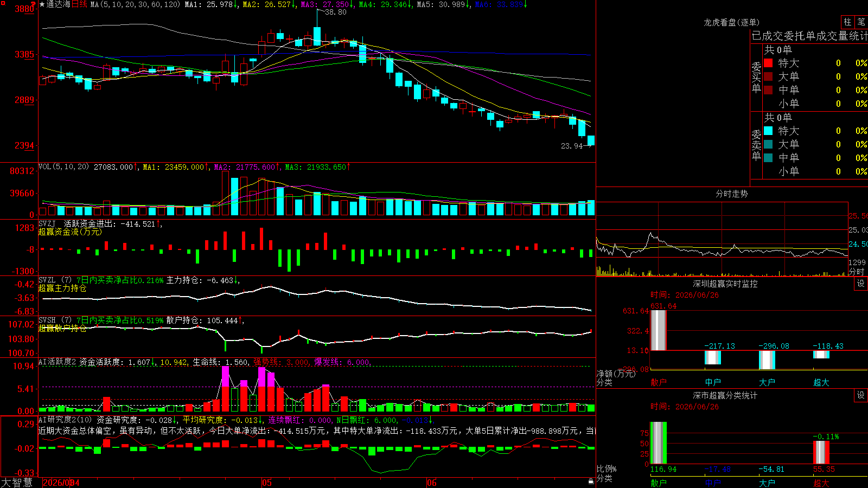Open 设 settings for 深圳超赢实时监控

pyautogui.click(x=861, y=284)
